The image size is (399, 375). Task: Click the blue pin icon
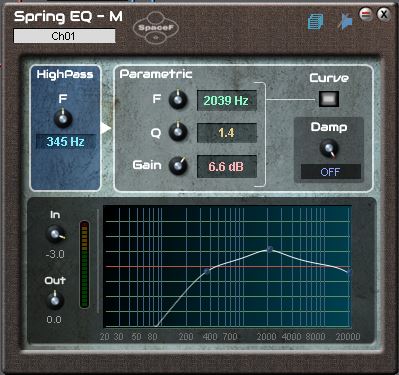click(x=345, y=22)
